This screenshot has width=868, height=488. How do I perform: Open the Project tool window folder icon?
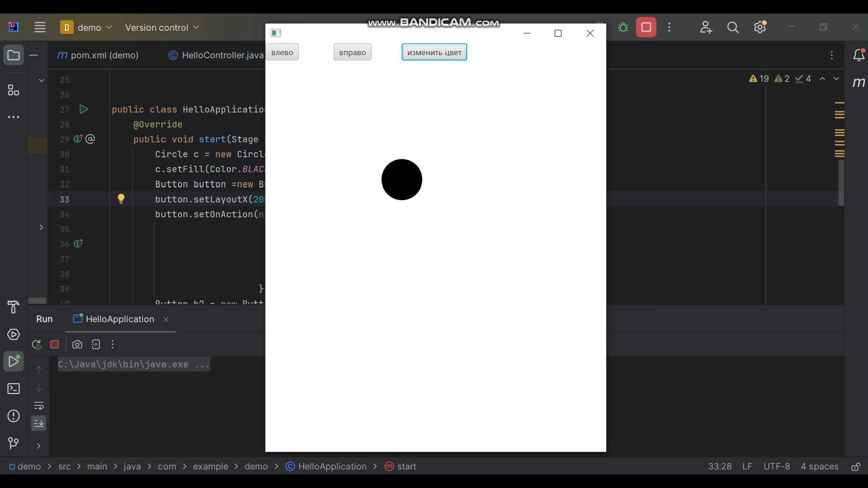[14, 56]
